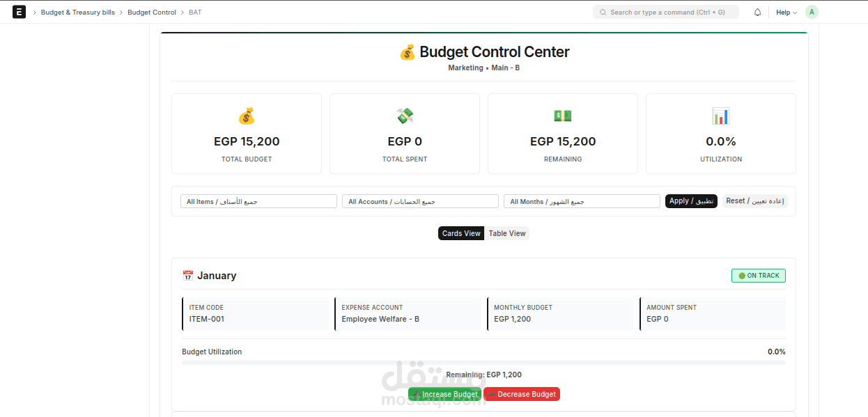Click the January month heading
The image size is (868, 417).
coord(217,276)
